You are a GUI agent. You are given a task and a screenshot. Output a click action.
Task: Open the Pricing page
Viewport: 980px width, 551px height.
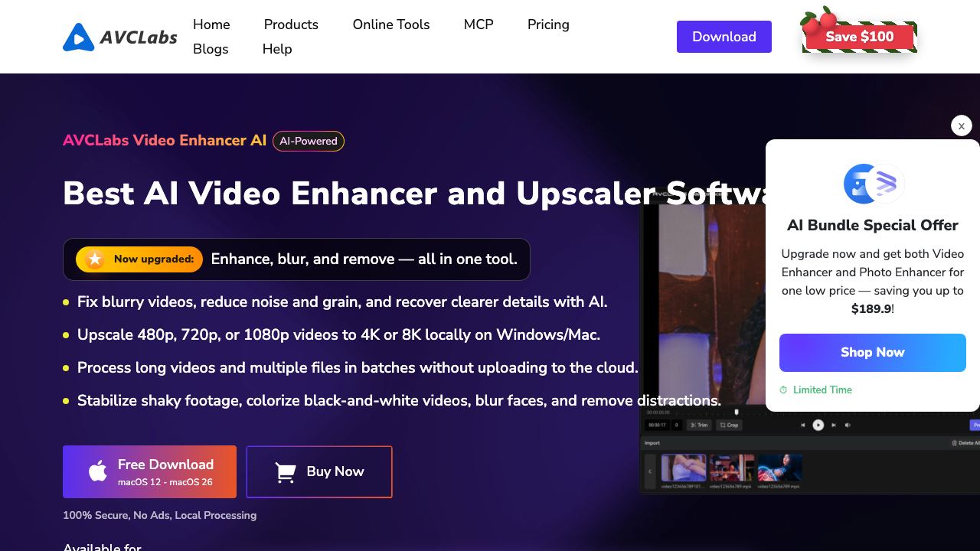(548, 24)
